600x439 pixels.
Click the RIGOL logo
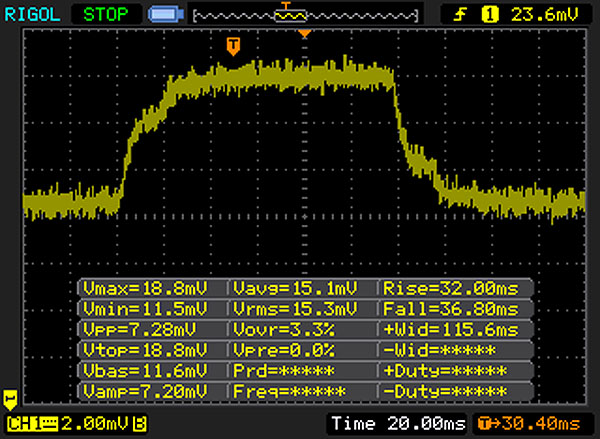coord(32,15)
